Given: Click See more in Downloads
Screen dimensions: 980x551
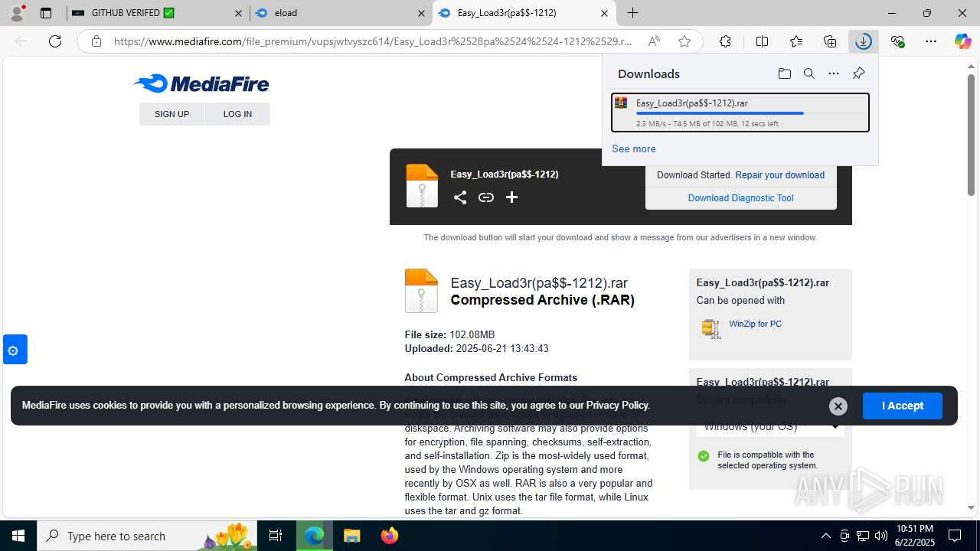Looking at the screenshot, I should tap(633, 148).
